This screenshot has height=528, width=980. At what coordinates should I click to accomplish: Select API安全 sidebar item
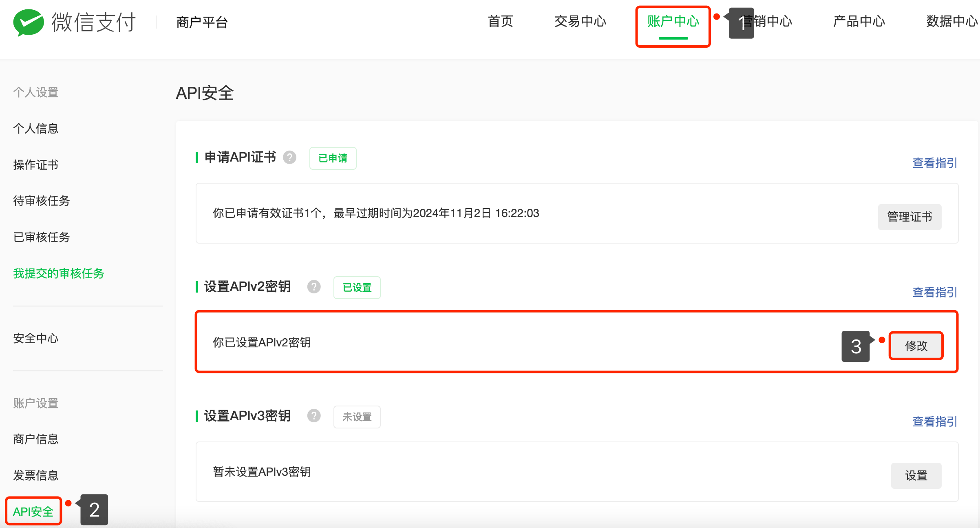[33, 511]
